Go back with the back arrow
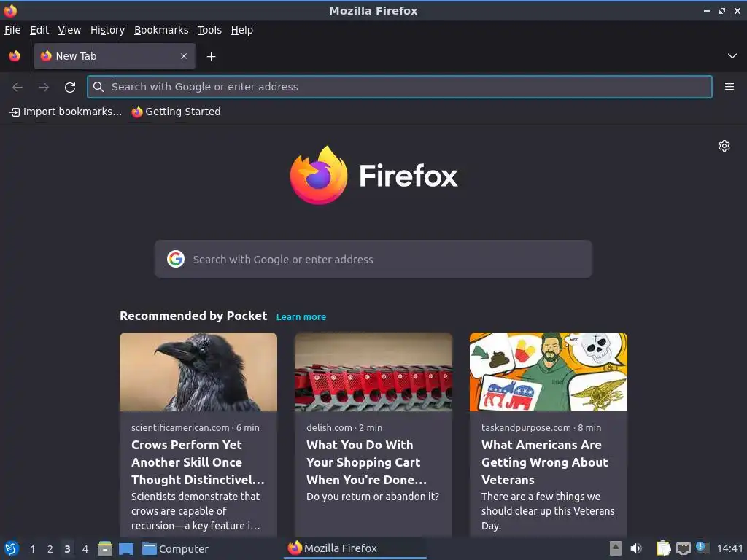The height and width of the screenshot is (560, 747). click(x=18, y=87)
